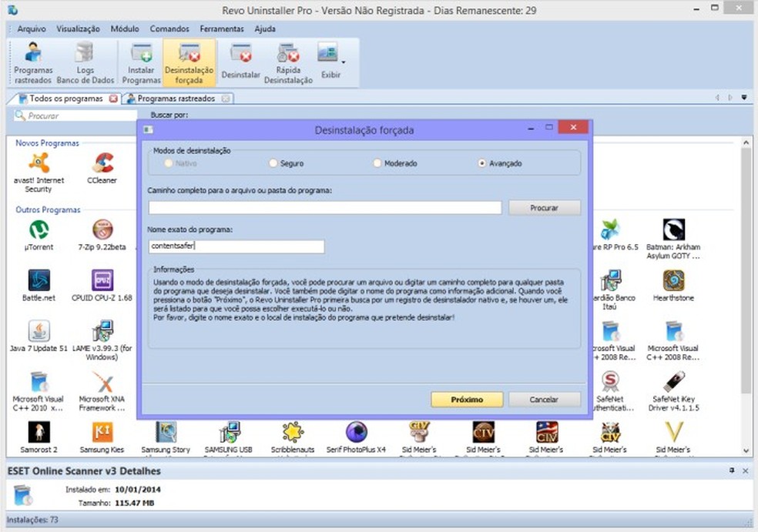Click the Próximo button
The width and height of the screenshot is (758, 532).
(466, 400)
